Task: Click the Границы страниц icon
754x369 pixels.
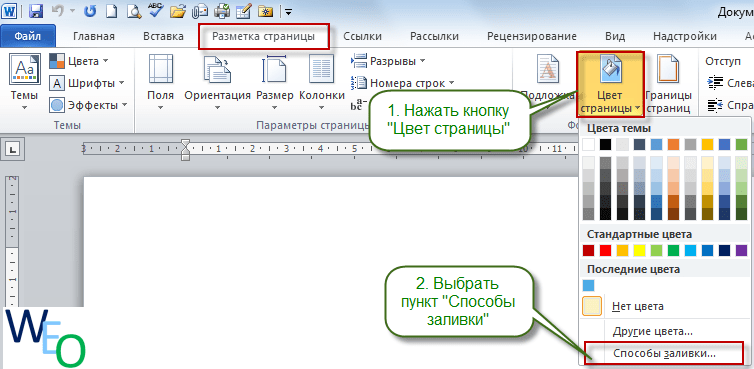Action: click(x=669, y=69)
